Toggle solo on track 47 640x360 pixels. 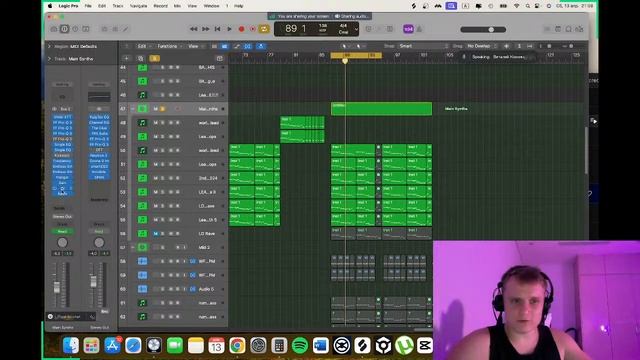[x=162, y=109]
